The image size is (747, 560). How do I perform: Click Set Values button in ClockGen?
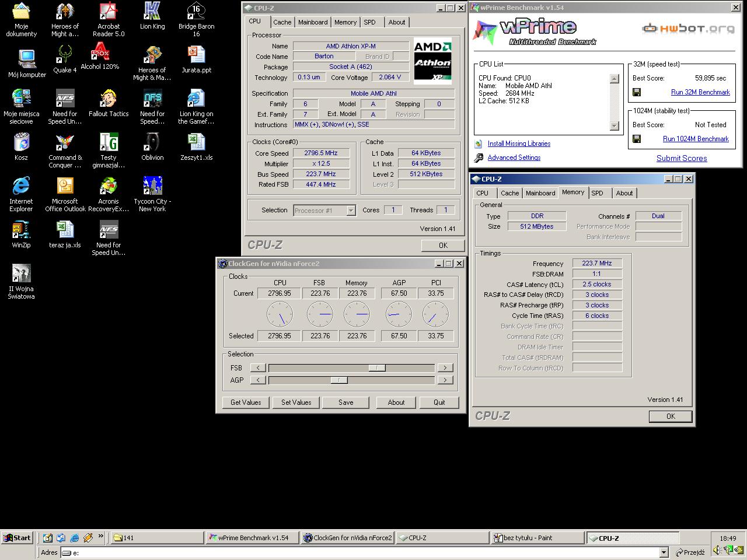pos(296,402)
